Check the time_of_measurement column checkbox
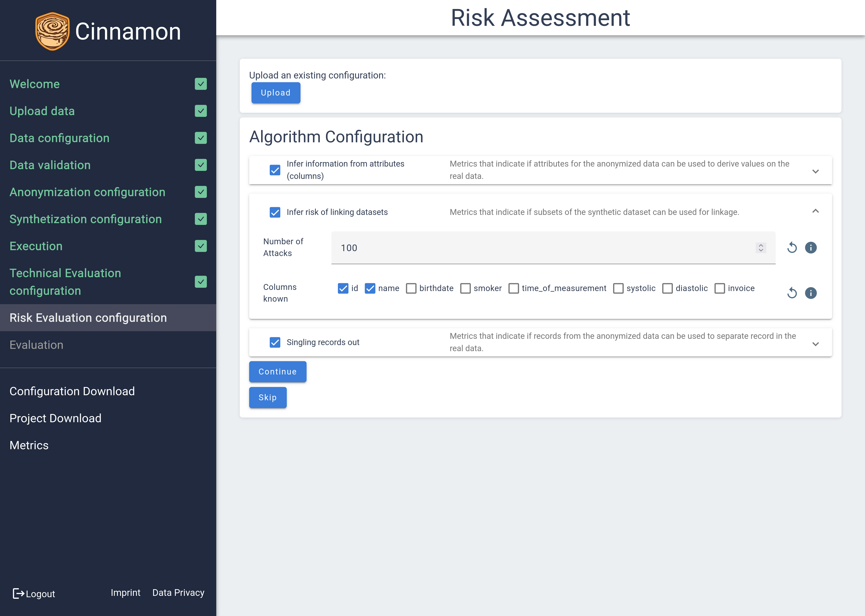 (514, 288)
